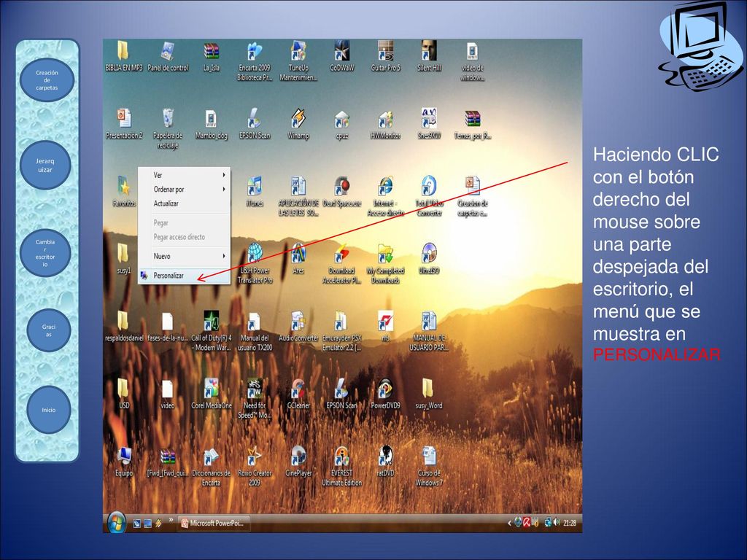Open the BIBLIA EN MP3 folder icon
This screenshot has height=560, width=747.
click(x=123, y=52)
